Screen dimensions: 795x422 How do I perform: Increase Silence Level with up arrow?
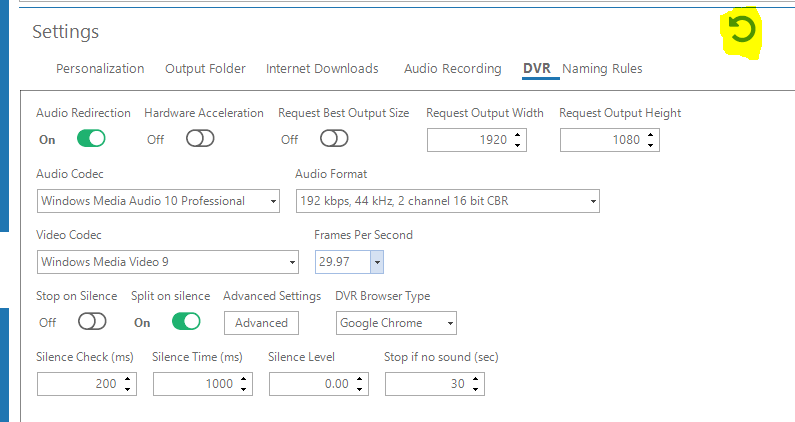tap(359, 379)
